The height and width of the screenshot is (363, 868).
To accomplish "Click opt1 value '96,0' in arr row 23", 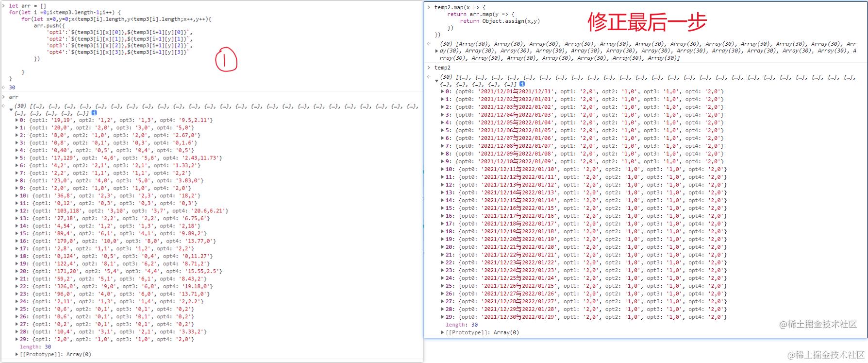I will pyautogui.click(x=64, y=294).
